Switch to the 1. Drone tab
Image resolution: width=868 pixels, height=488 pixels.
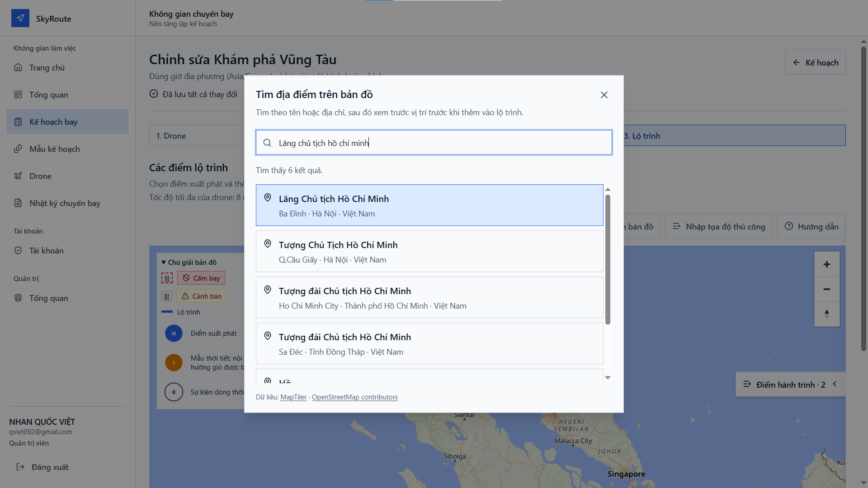click(197, 136)
